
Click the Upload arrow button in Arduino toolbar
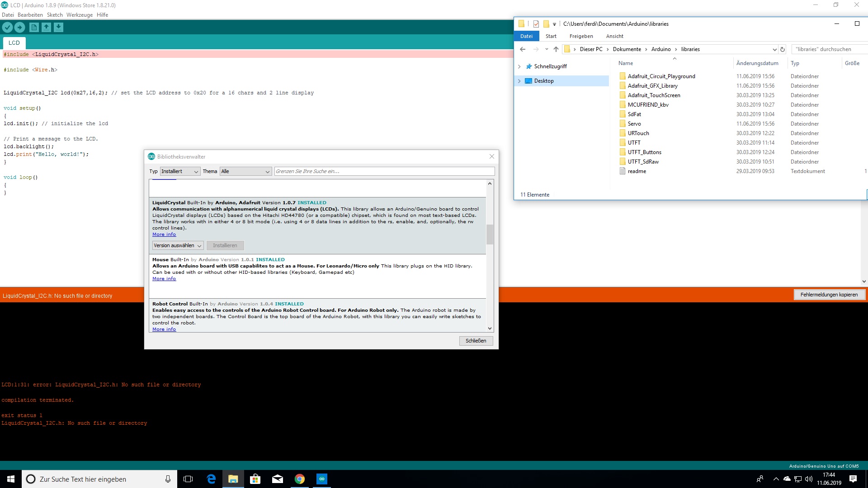pyautogui.click(x=19, y=28)
